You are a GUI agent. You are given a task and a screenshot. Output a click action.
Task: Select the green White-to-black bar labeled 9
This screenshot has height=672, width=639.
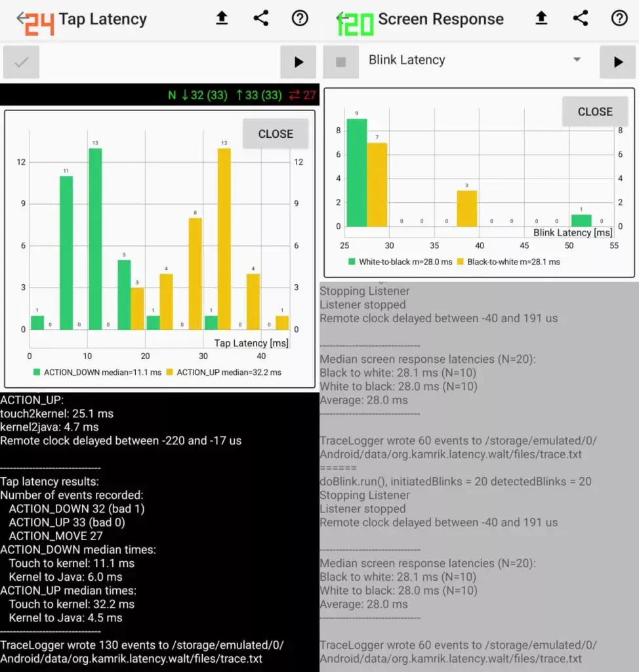coord(357,173)
